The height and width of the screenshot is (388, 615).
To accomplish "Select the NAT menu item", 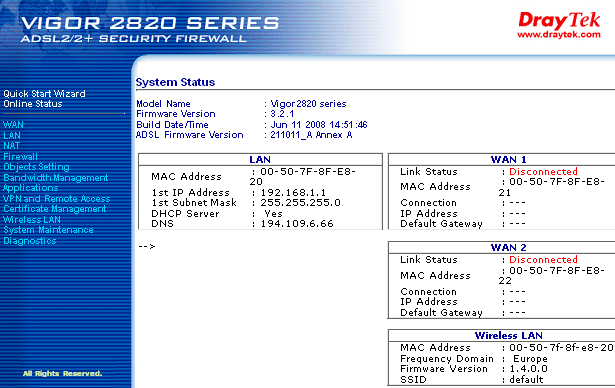I will coord(11,146).
